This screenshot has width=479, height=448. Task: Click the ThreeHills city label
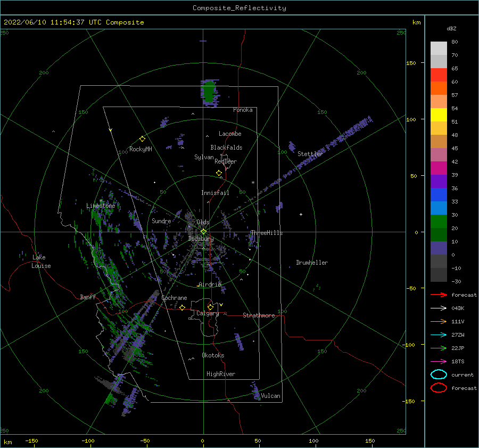(267, 233)
